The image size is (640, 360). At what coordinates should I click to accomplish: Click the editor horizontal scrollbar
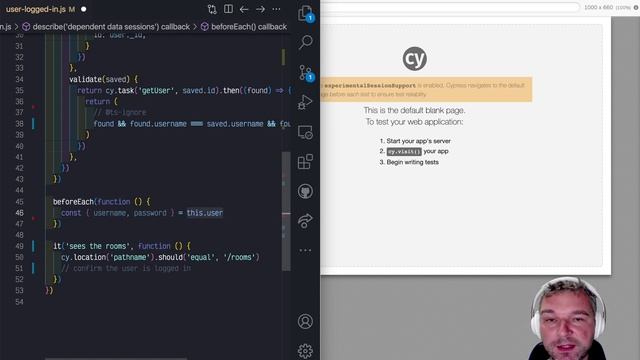coord(116,358)
